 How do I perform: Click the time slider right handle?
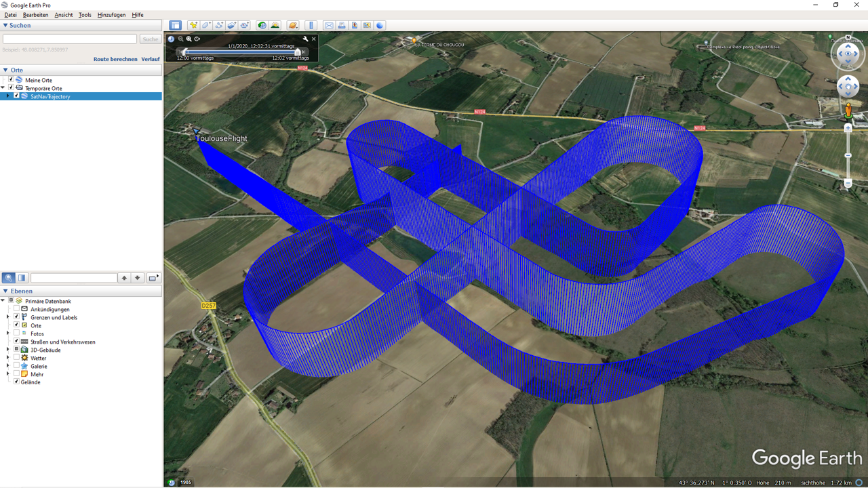coord(298,52)
